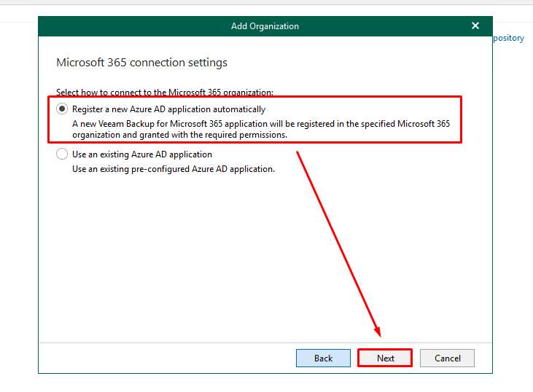Cancel the Add Organization wizard

[x=448, y=358]
